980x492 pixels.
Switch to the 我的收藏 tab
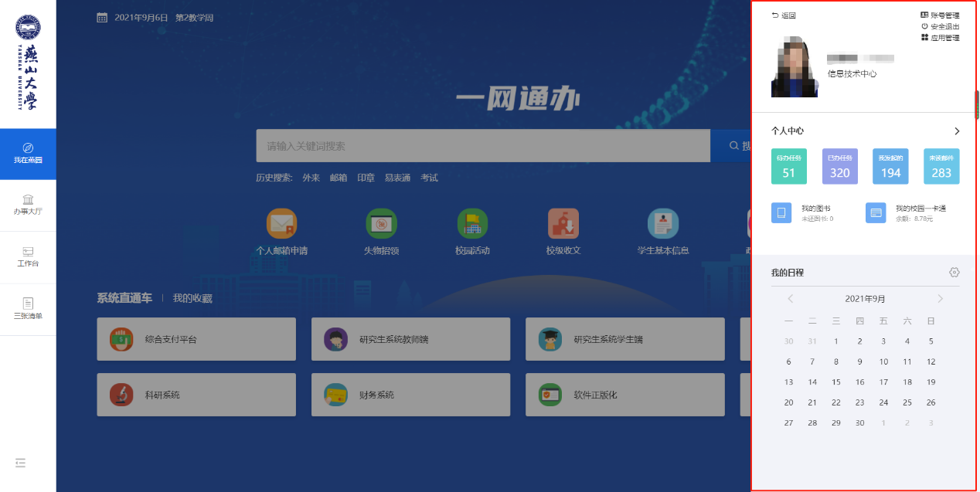point(192,298)
